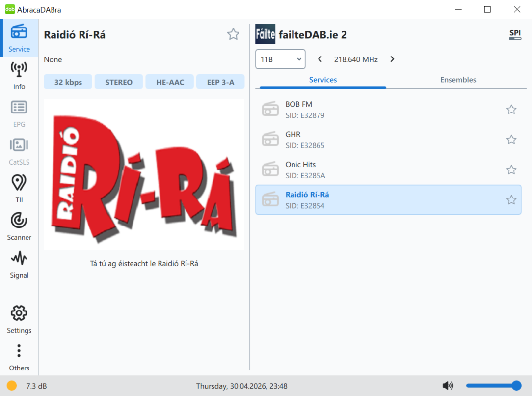Click radio icon beside Raidió Rí-Rá row
This screenshot has width=532, height=396.
270,199
